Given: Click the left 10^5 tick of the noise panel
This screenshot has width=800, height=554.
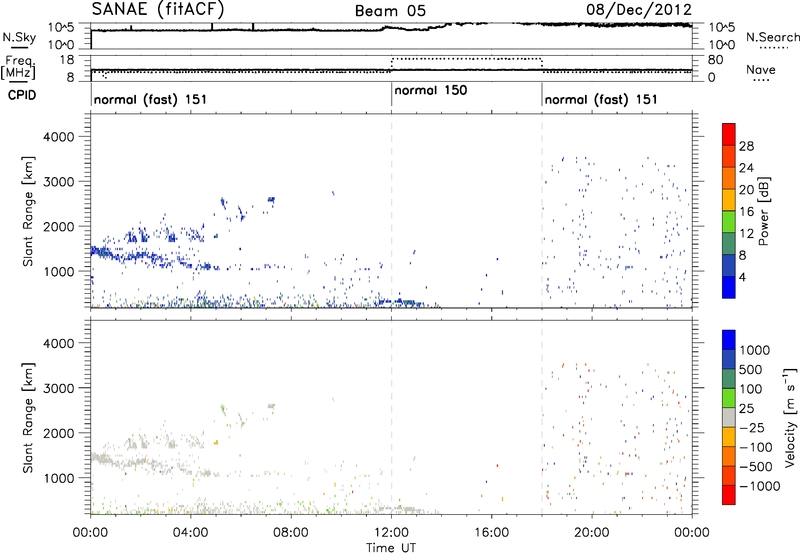Looking at the screenshot, I should pyautogui.click(x=61, y=27).
